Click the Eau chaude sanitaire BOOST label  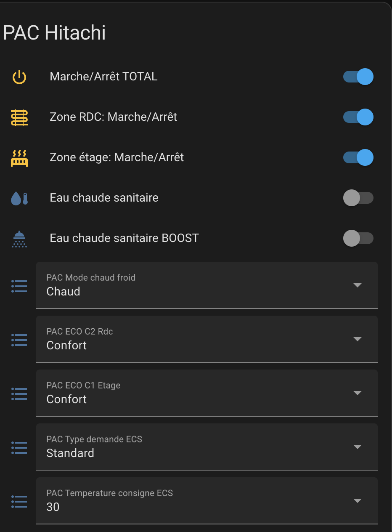pyautogui.click(x=124, y=238)
